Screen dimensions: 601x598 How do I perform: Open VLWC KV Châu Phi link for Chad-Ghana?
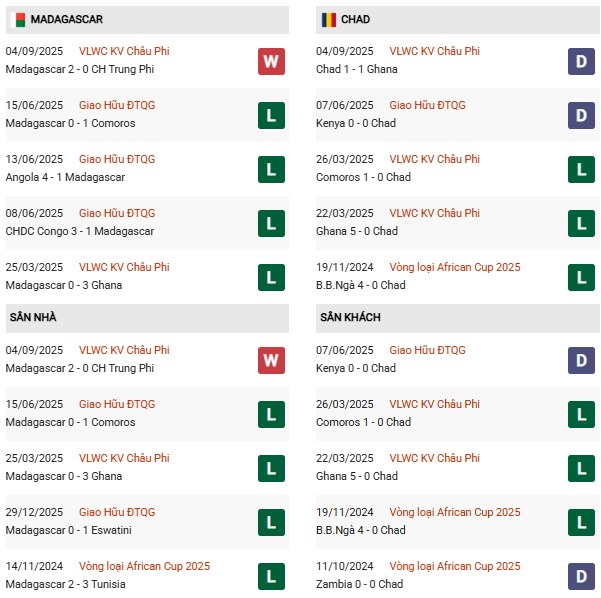point(434,51)
